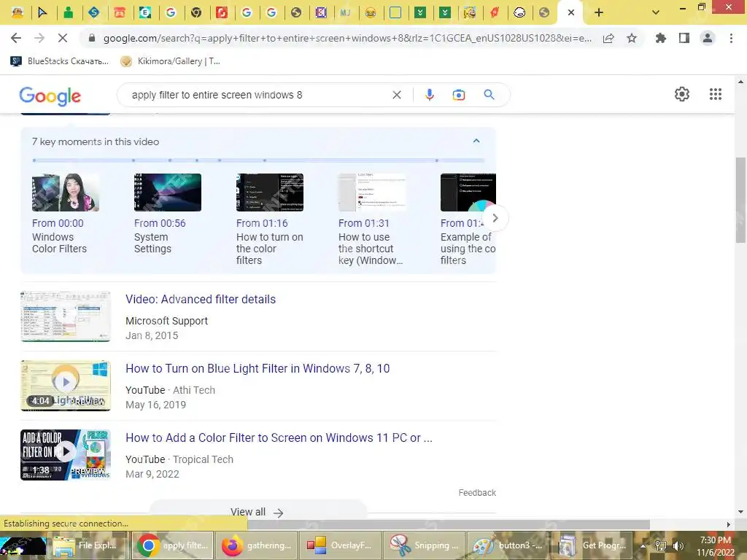
Task: Open the Chrome three-dot menu
Action: (x=731, y=38)
